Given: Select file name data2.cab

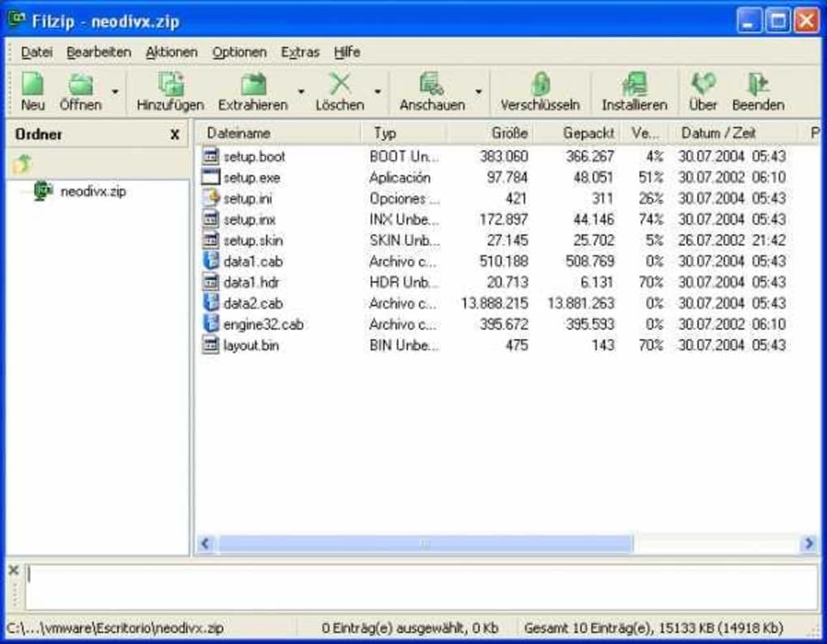Looking at the screenshot, I should 253,303.
